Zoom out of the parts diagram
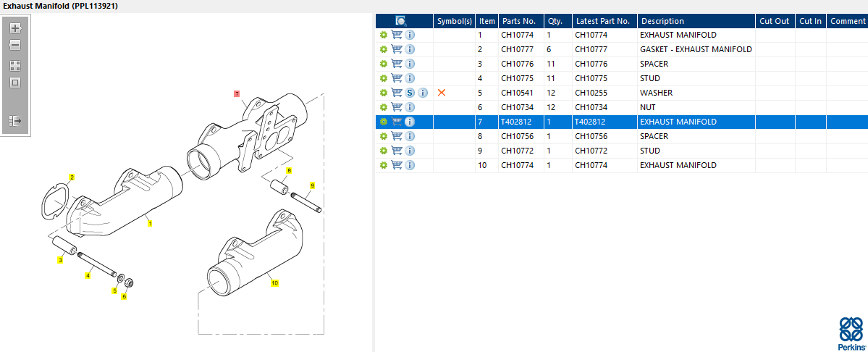Viewport: 868px width, 352px height. tap(15, 45)
